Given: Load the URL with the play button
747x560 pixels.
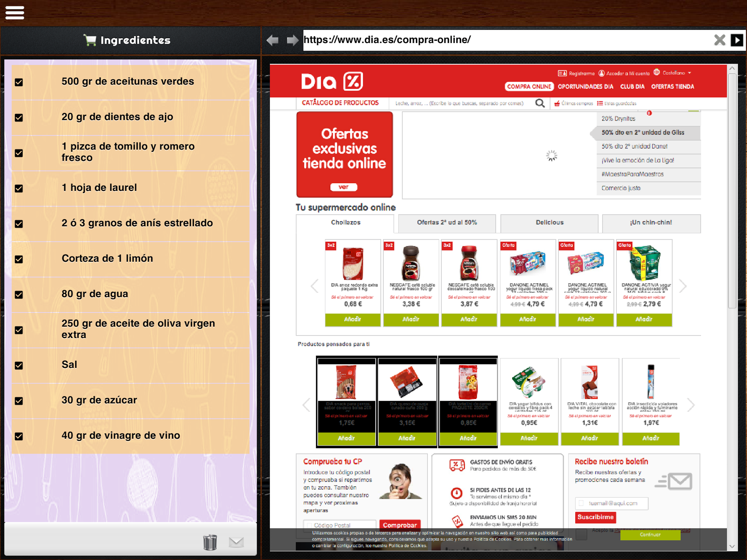Looking at the screenshot, I should coord(737,40).
